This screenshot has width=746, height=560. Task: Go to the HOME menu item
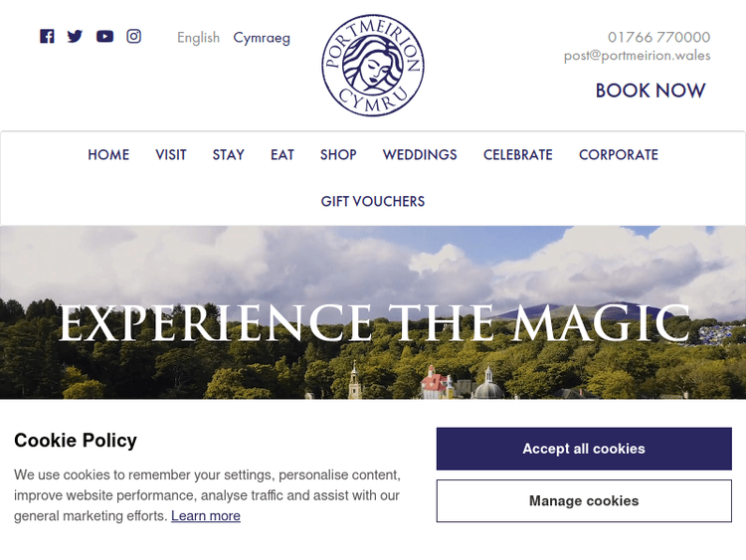click(108, 154)
